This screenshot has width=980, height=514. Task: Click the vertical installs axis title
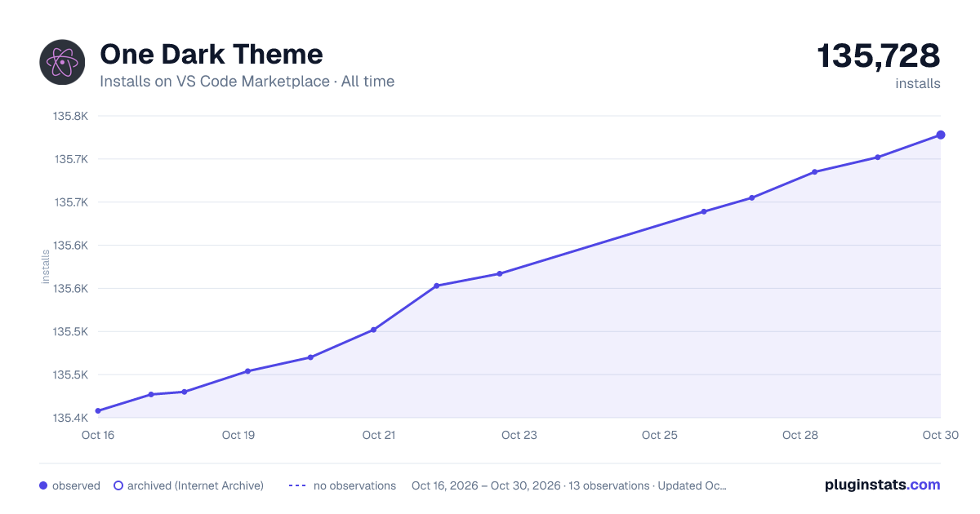[x=46, y=267]
